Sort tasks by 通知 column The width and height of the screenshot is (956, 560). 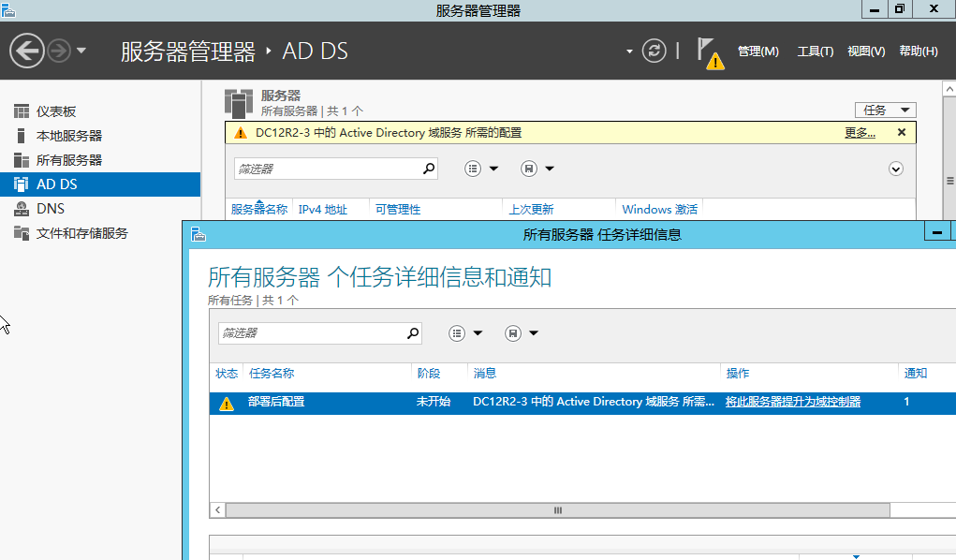[915, 374]
